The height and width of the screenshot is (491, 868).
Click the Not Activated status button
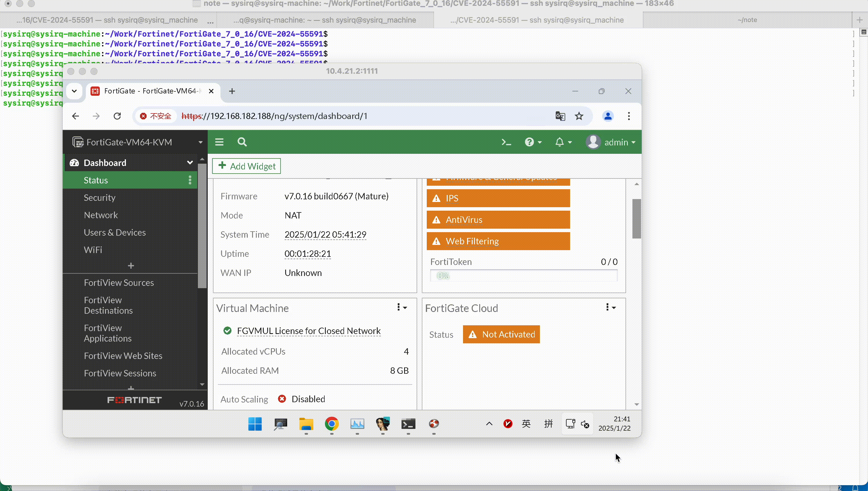pos(501,335)
